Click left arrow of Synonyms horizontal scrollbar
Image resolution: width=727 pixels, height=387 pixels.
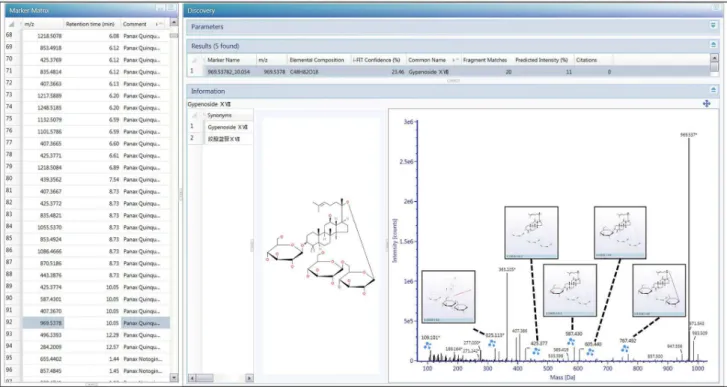(x=191, y=378)
